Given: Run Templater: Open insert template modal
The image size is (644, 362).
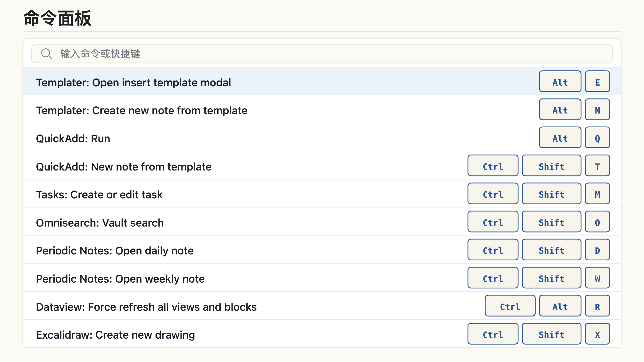Looking at the screenshot, I should (322, 81).
